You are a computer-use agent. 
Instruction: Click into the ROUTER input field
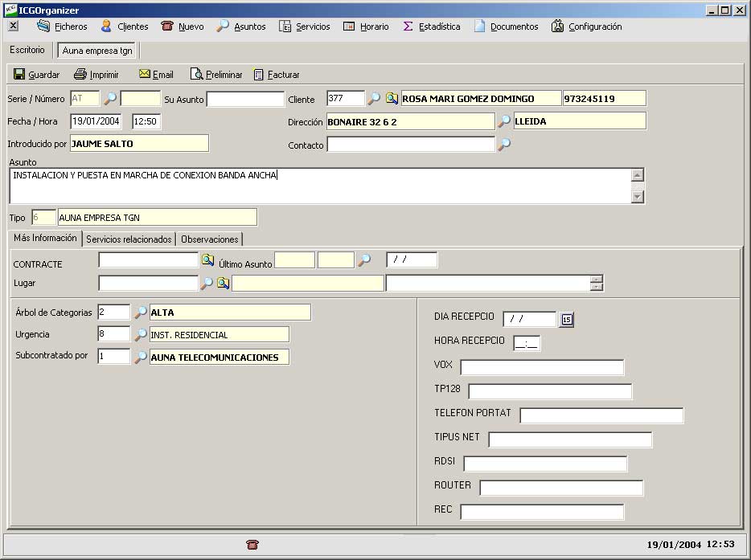(561, 488)
